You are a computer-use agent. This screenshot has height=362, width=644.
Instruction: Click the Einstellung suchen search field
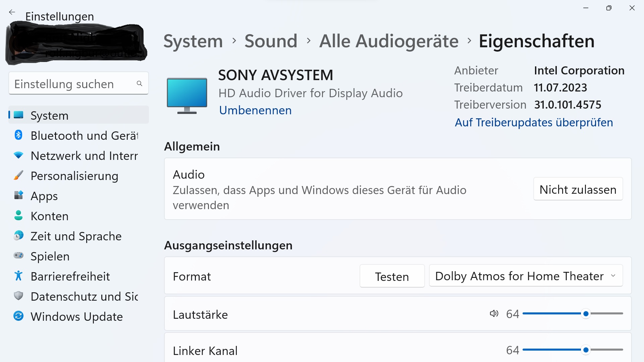[x=78, y=83]
